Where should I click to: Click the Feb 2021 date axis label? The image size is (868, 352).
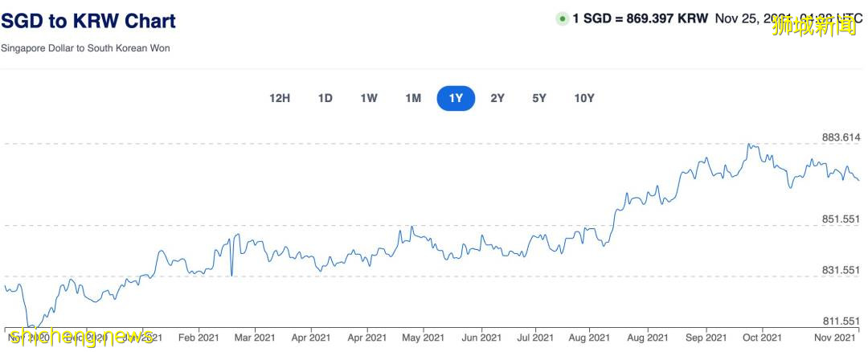(197, 338)
